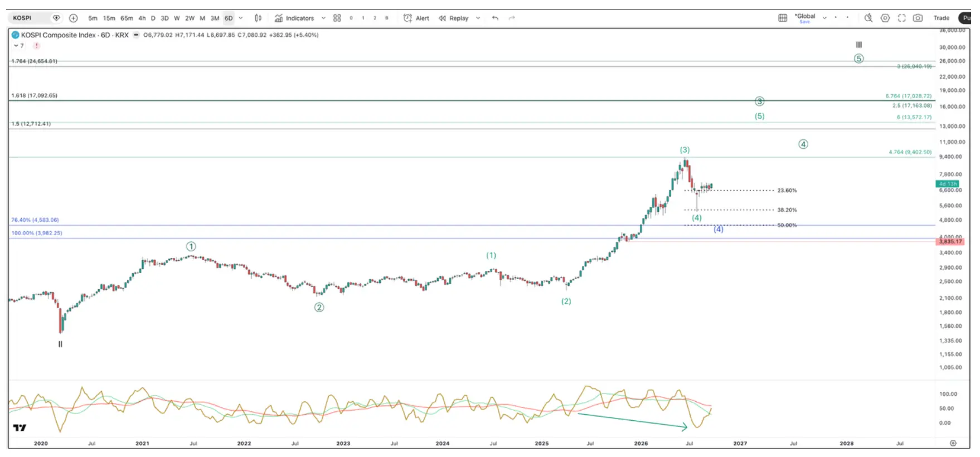
Task: Toggle the symbol watch eye icon
Action: 56,18
